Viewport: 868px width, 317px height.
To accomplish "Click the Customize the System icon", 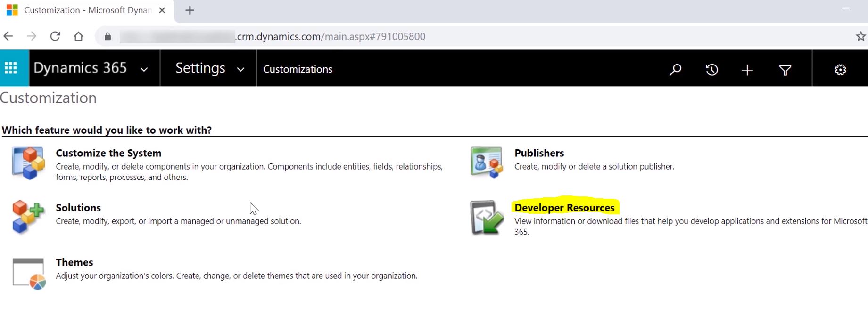I will click(28, 163).
